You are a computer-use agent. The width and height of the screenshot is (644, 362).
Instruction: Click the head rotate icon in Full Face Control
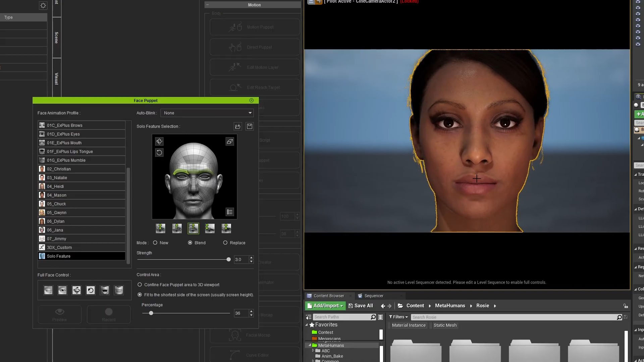[76, 290]
